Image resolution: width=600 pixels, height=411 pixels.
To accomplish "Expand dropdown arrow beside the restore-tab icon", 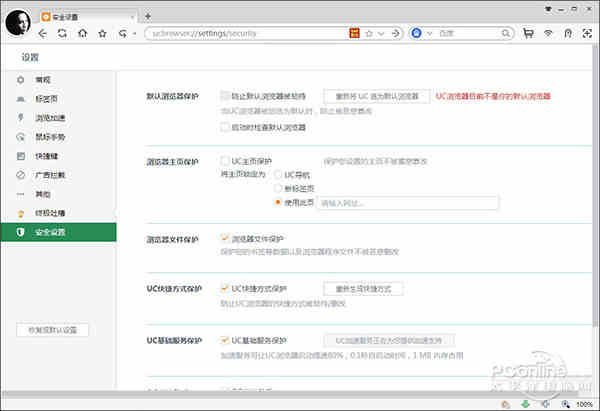I will 134,34.
